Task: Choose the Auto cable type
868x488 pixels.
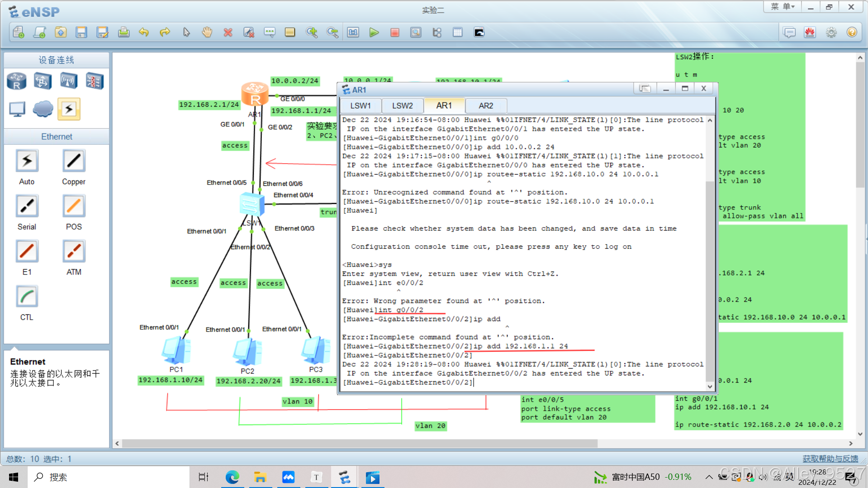Action: pos(27,161)
